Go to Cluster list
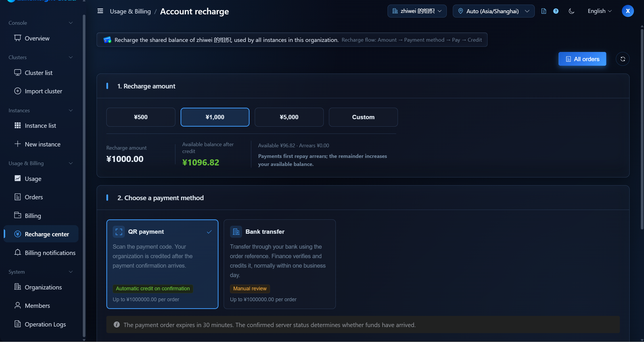This screenshot has height=342, width=644. [x=41, y=73]
